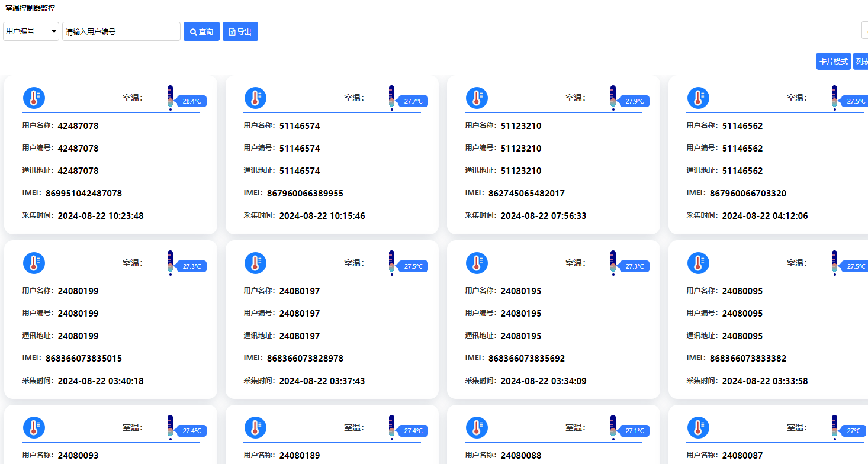Click thermometer icon on card 24080197

[x=255, y=263]
